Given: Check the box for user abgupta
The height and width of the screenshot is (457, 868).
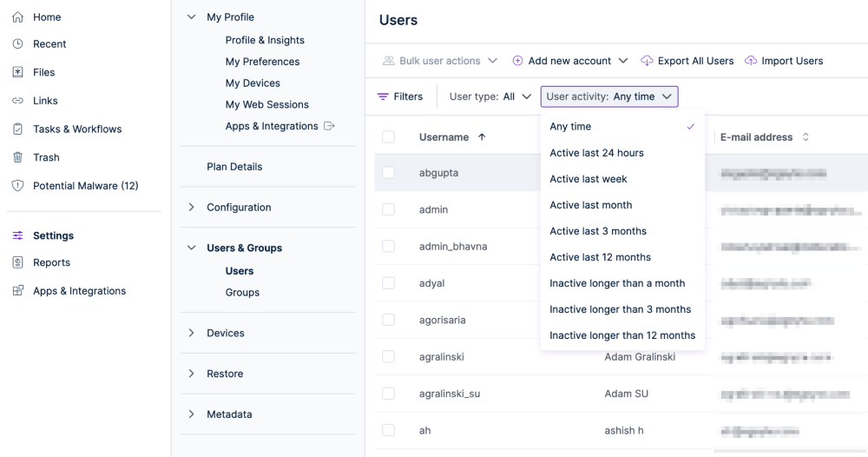Looking at the screenshot, I should (x=388, y=173).
